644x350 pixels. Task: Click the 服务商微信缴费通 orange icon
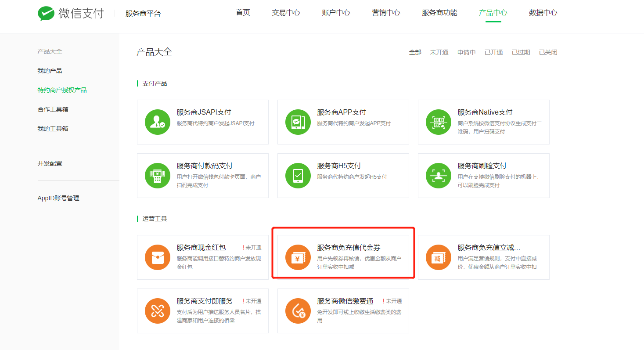point(298,311)
